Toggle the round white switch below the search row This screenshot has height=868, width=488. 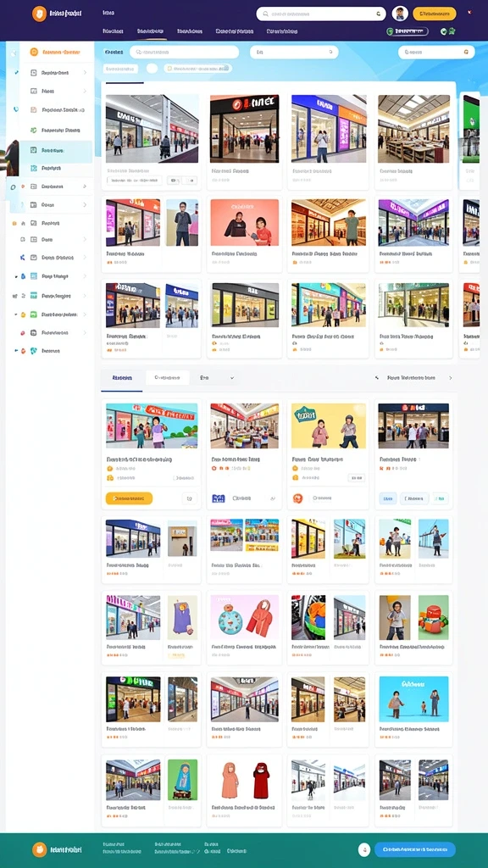(152, 69)
